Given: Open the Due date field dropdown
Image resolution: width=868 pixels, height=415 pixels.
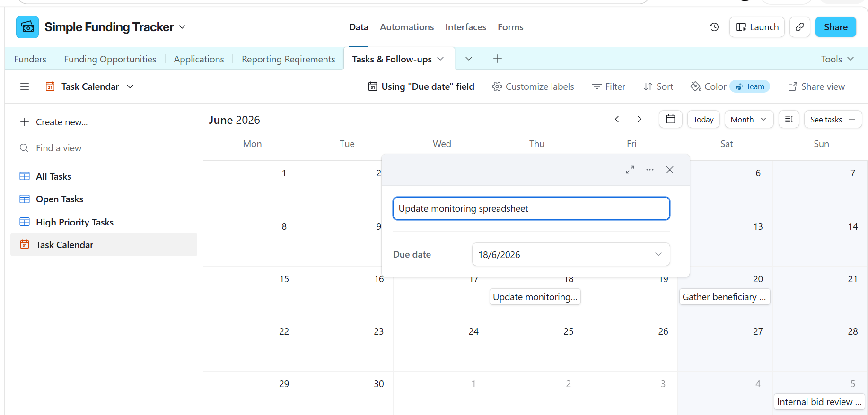Looking at the screenshot, I should pos(571,254).
